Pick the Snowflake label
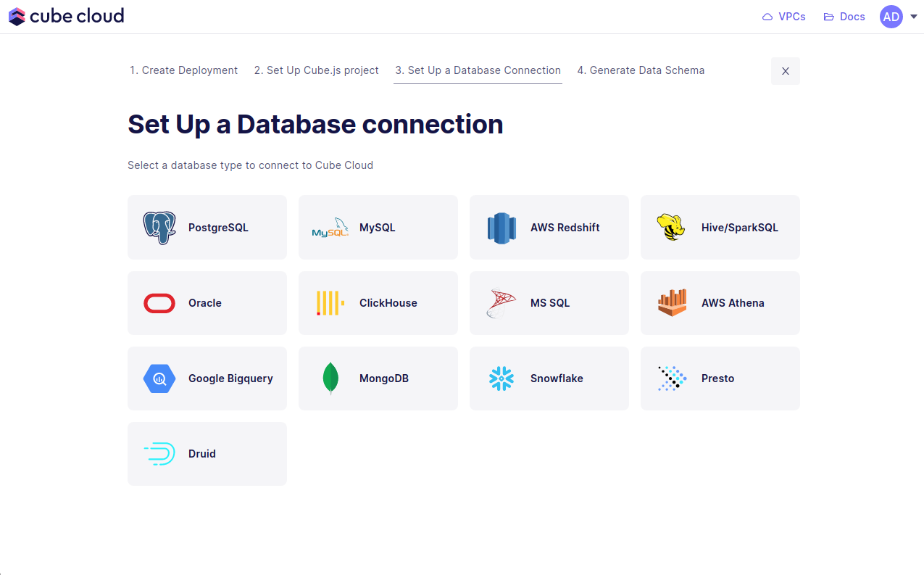924x575 pixels. tap(557, 378)
